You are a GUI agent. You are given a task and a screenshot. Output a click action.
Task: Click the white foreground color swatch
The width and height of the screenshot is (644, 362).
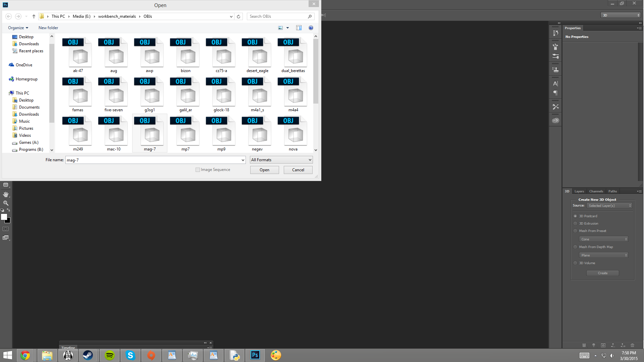(x=4, y=217)
